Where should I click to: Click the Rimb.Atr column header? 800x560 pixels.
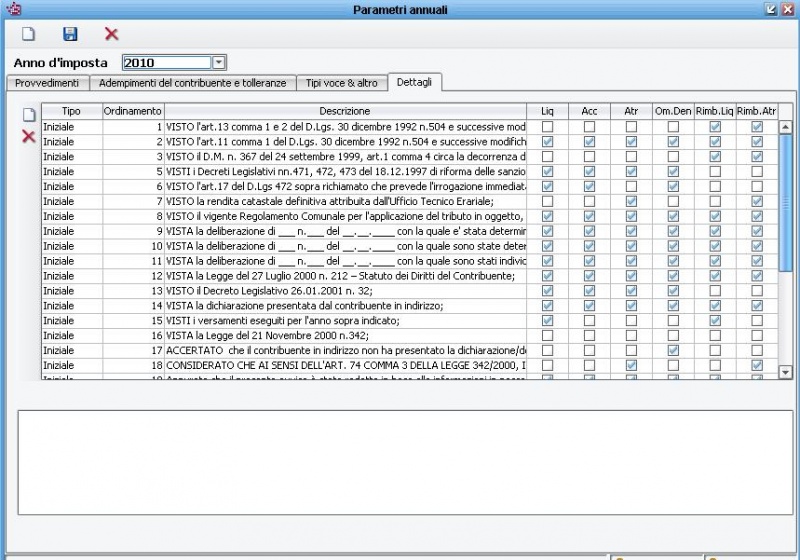tap(757, 111)
